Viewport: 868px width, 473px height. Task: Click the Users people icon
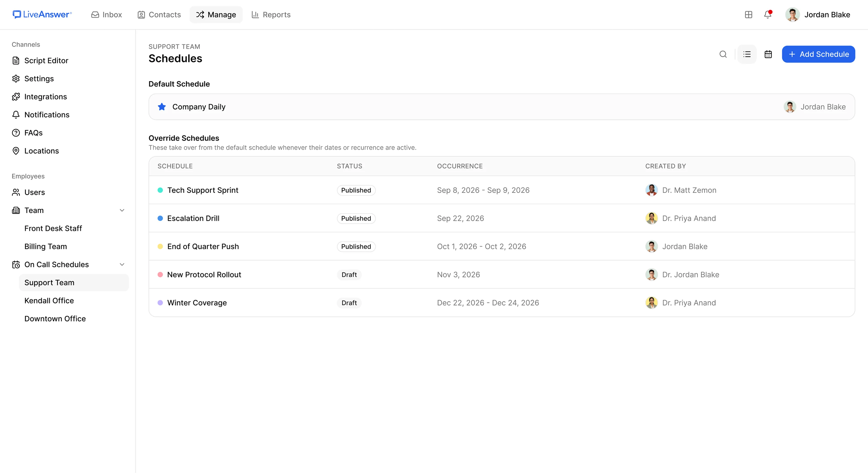point(16,192)
